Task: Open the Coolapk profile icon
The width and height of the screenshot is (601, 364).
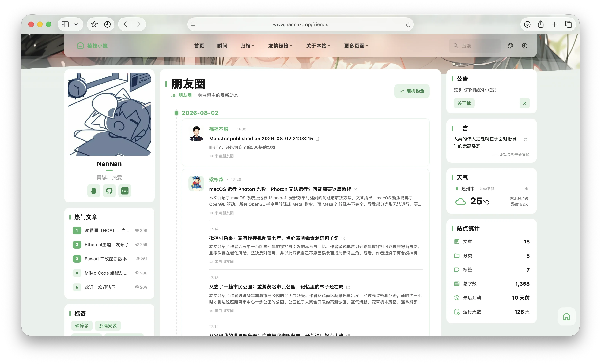Action: pos(125,191)
